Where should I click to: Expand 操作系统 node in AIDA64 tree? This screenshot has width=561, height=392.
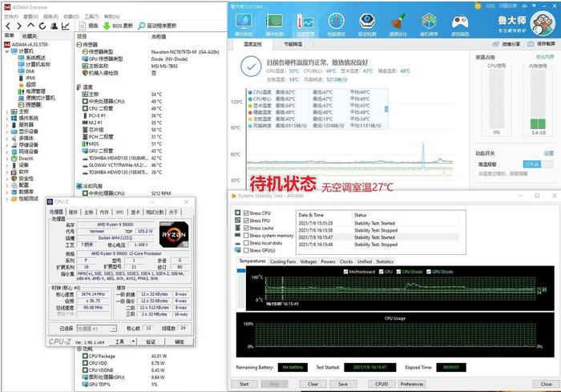click(6, 119)
